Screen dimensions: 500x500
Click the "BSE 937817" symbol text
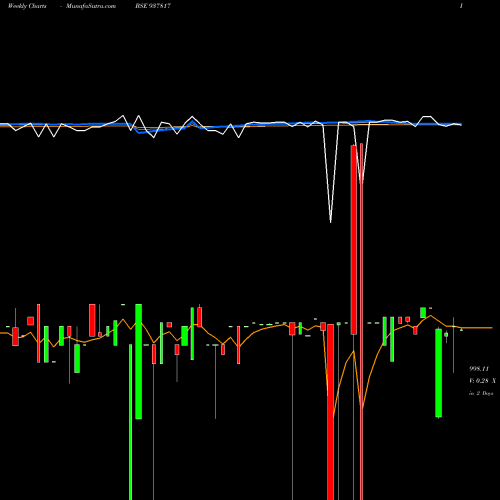[153, 6]
